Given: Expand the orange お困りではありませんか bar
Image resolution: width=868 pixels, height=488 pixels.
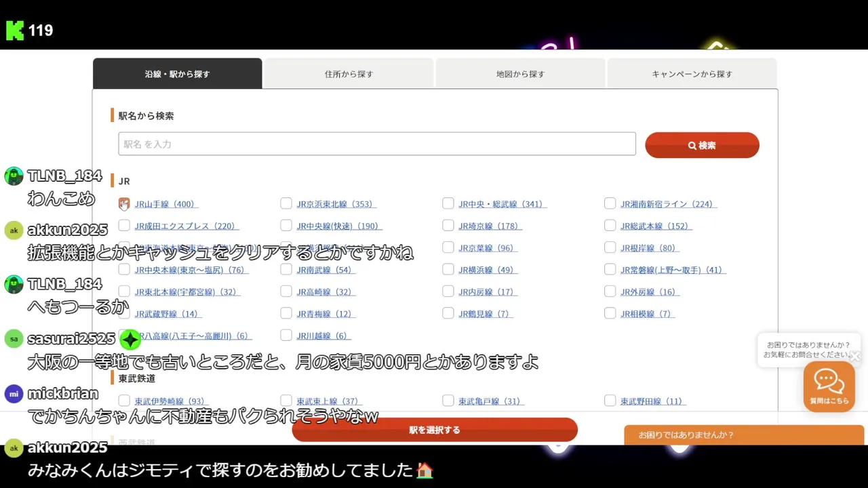Looking at the screenshot, I should 744,435.
